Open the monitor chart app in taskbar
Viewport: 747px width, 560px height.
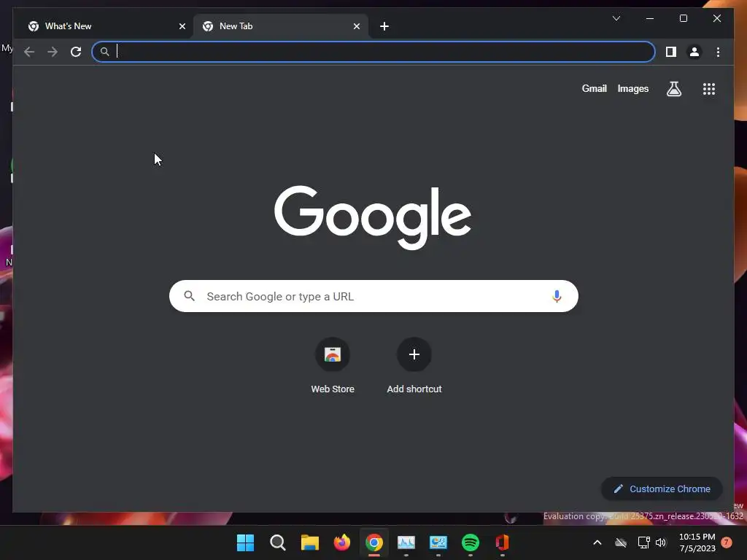(x=406, y=542)
